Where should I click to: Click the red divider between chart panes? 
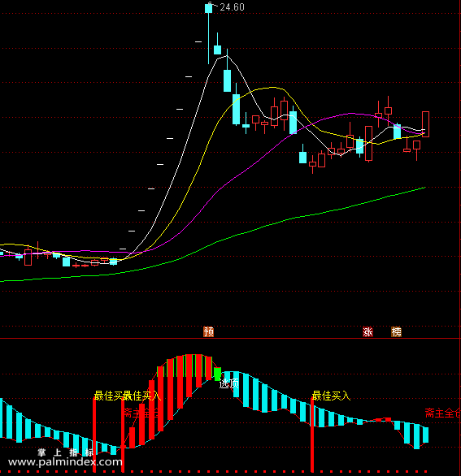[x=230, y=338]
